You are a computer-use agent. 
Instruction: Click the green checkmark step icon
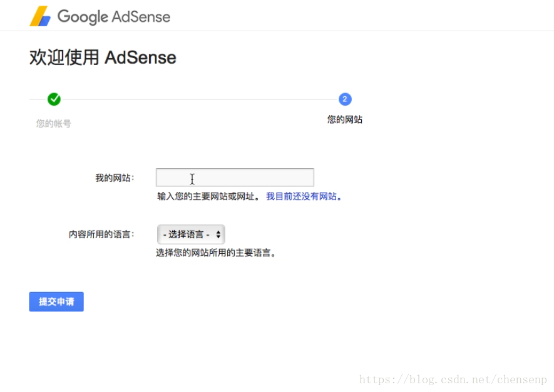tap(54, 99)
